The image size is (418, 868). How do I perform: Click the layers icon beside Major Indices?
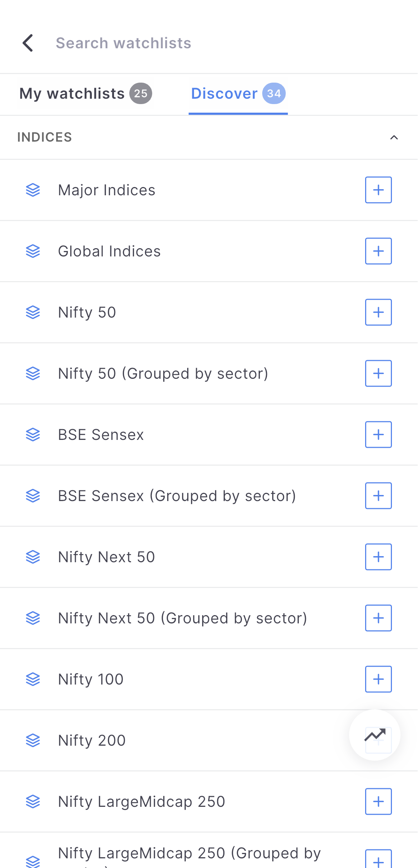click(33, 190)
